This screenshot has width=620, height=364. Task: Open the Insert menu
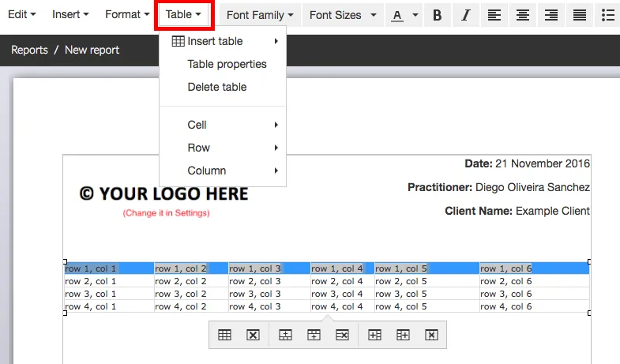click(70, 14)
